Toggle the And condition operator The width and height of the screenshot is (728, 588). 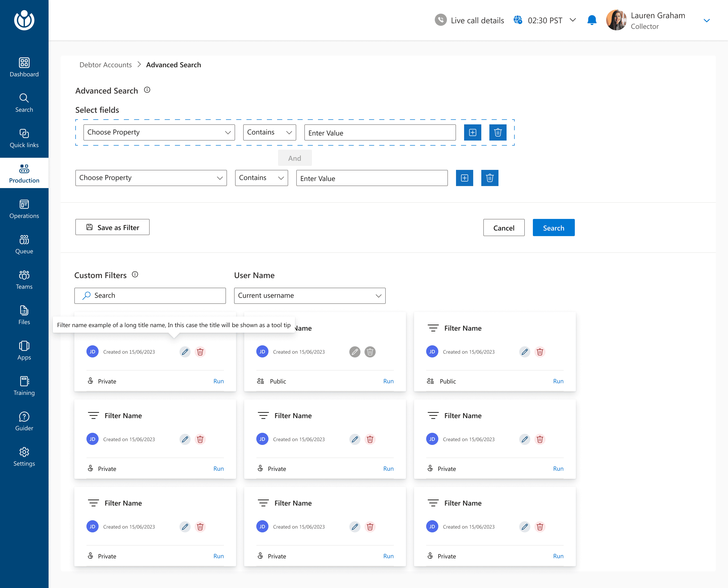coord(294,158)
